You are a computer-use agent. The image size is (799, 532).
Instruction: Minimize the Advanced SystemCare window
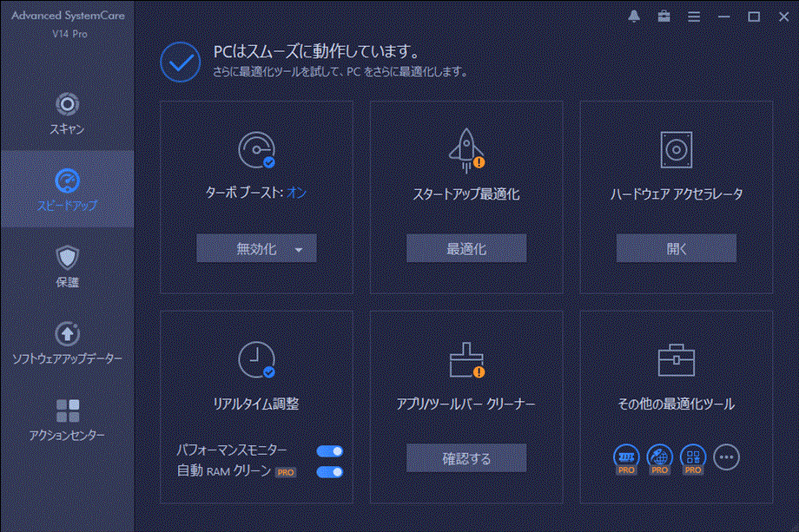coord(723,16)
